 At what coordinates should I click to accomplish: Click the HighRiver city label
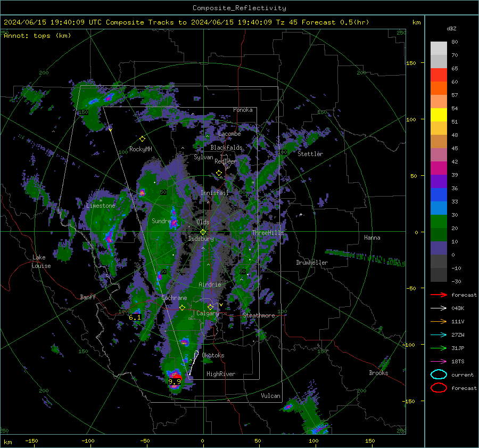point(221,374)
